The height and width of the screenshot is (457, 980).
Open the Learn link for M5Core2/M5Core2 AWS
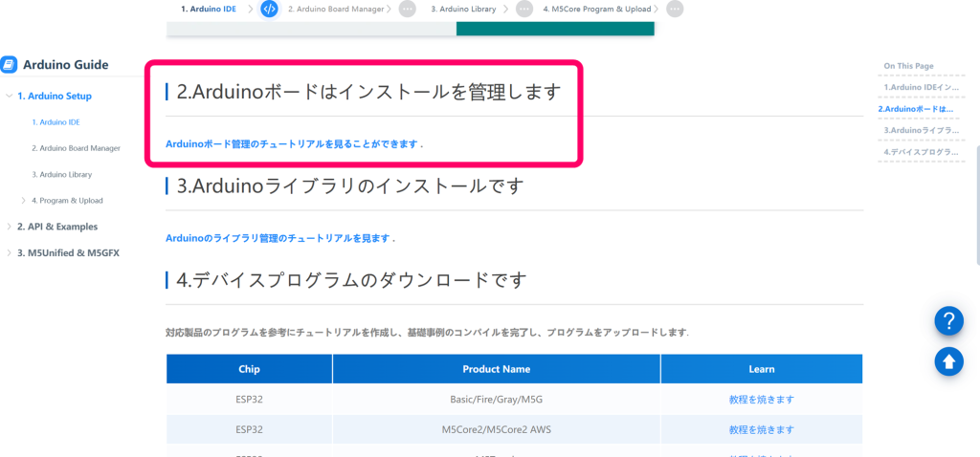click(761, 429)
